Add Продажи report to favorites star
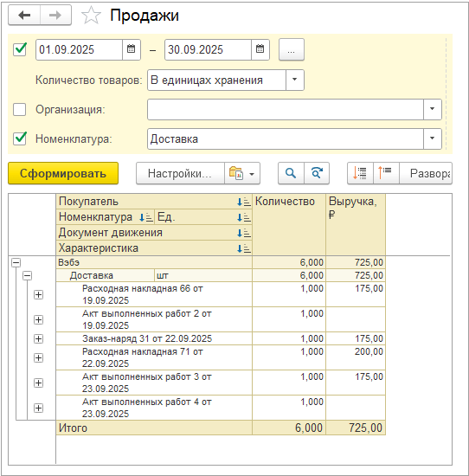 91,16
